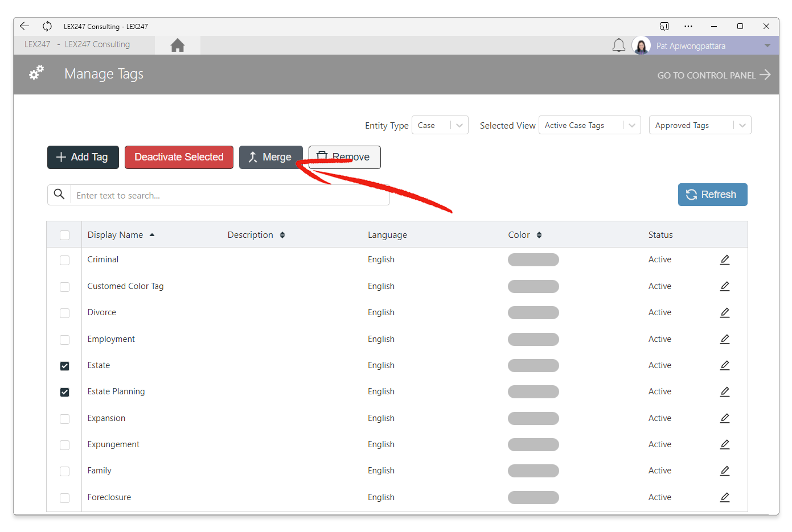
Task: Check the Customed Color Tag checkbox
Action: pos(64,287)
